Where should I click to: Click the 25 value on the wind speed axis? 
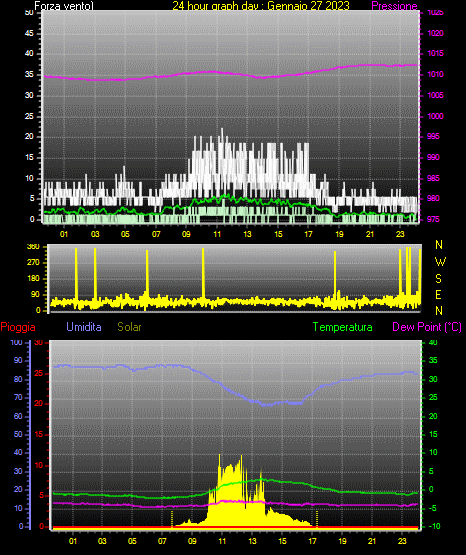click(29, 116)
